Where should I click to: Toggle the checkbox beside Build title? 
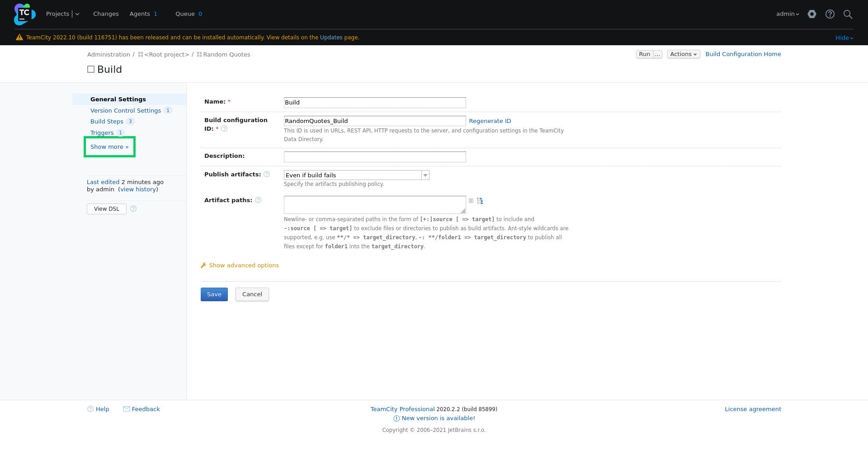pos(91,69)
